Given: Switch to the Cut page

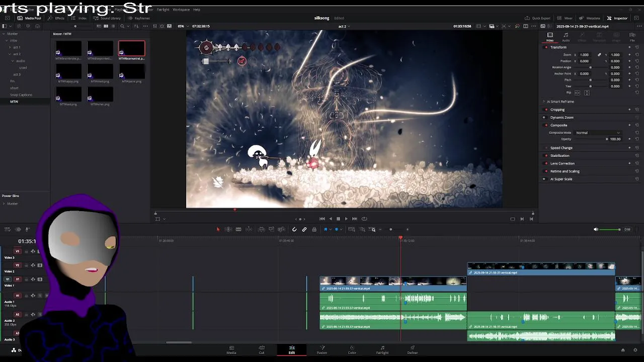Looking at the screenshot, I should pyautogui.click(x=262, y=349).
